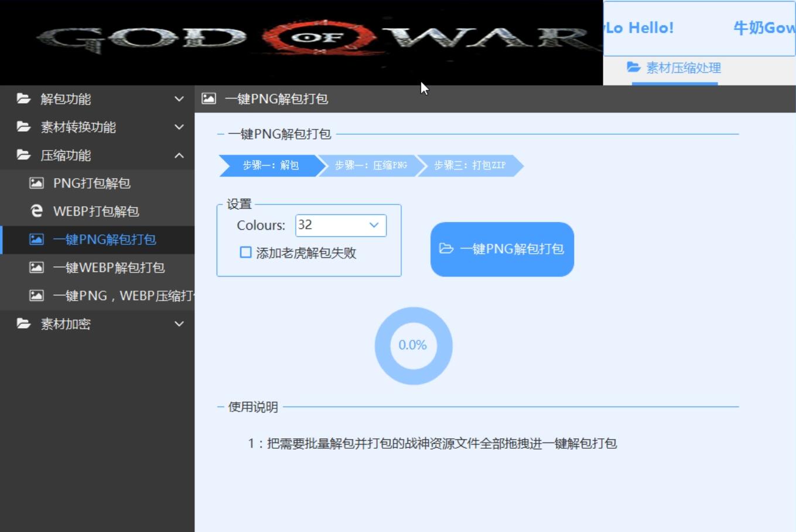
Task: Click the 设置 group label
Action: coord(239,204)
